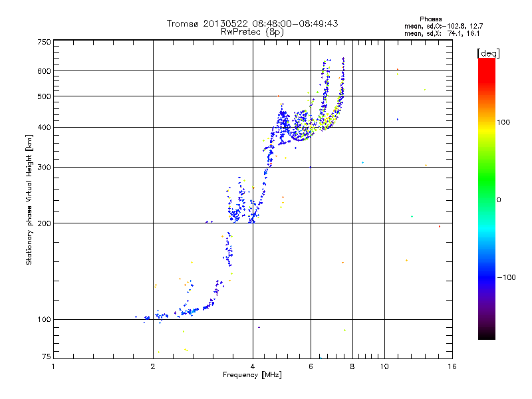The width and height of the screenshot is (532, 399).
Task: Click the x-axis tick label '1'
Action: click(53, 366)
